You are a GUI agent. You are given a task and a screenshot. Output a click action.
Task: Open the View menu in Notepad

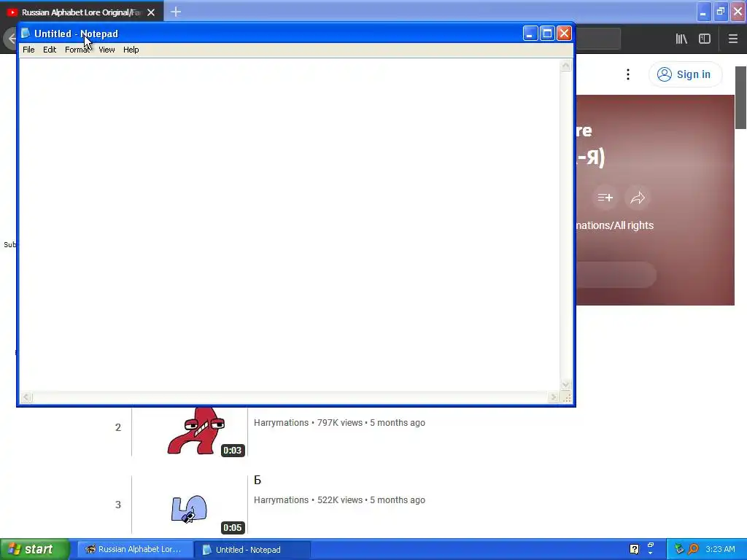point(107,50)
